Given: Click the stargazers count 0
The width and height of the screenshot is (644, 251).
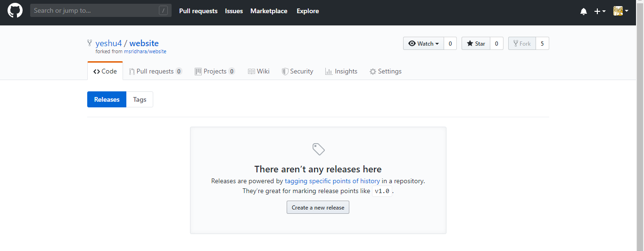Looking at the screenshot, I should click(496, 43).
